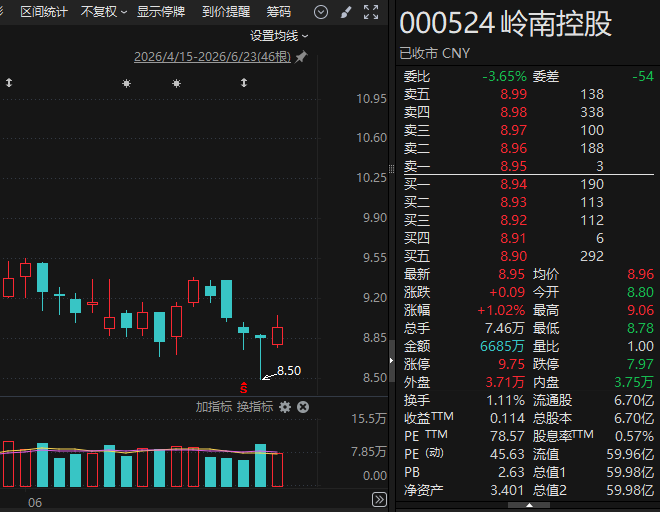Open volume indicator settings gear

point(285,407)
